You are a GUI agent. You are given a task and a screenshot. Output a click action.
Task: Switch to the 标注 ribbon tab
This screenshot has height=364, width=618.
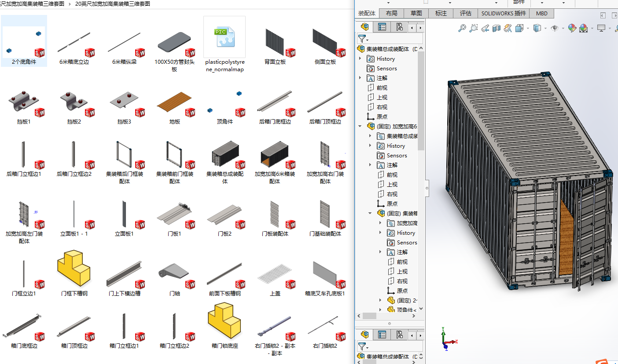[441, 13]
